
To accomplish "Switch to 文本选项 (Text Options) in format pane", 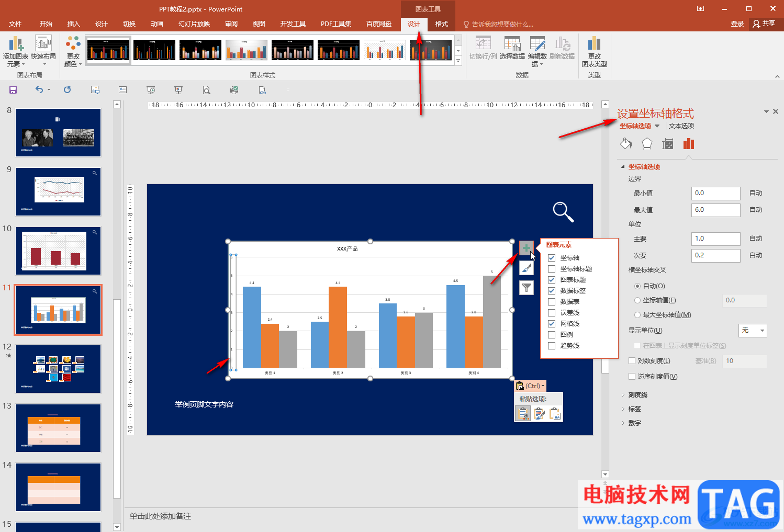I will [x=681, y=126].
